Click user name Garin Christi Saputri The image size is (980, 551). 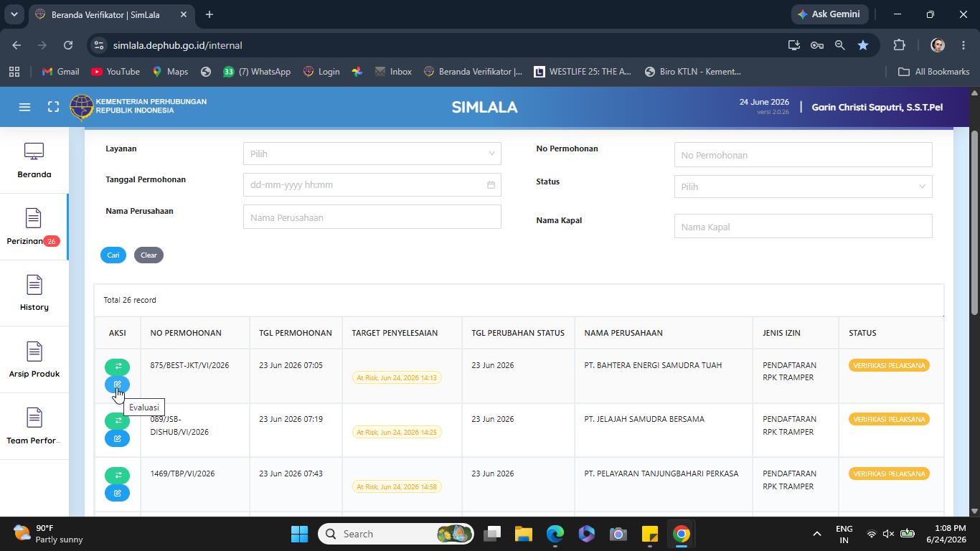coord(877,107)
